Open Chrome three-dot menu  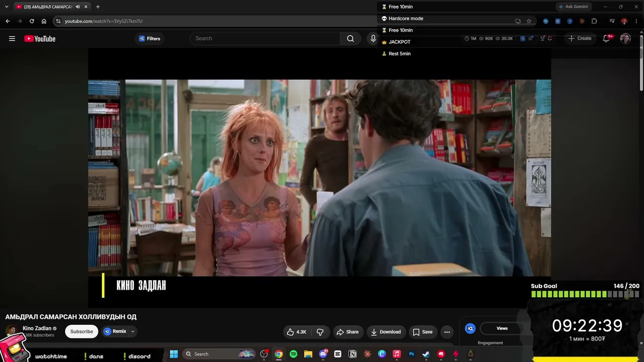[636, 21]
